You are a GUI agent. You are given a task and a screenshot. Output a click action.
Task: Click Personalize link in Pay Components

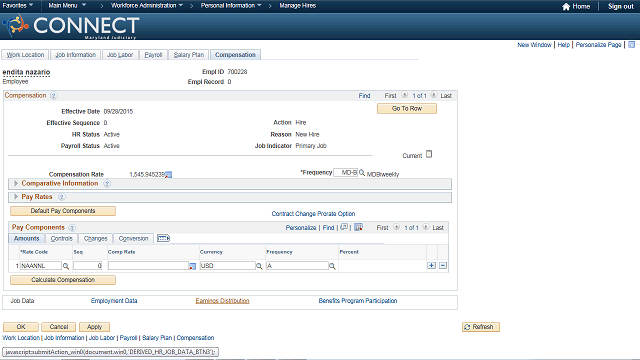coord(301,228)
